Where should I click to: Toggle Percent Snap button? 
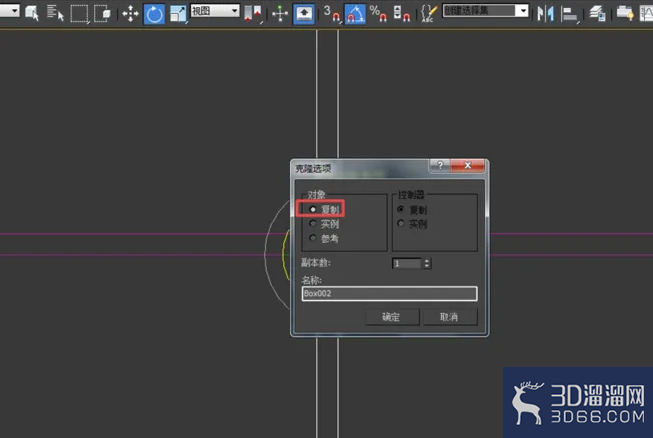coord(378,13)
